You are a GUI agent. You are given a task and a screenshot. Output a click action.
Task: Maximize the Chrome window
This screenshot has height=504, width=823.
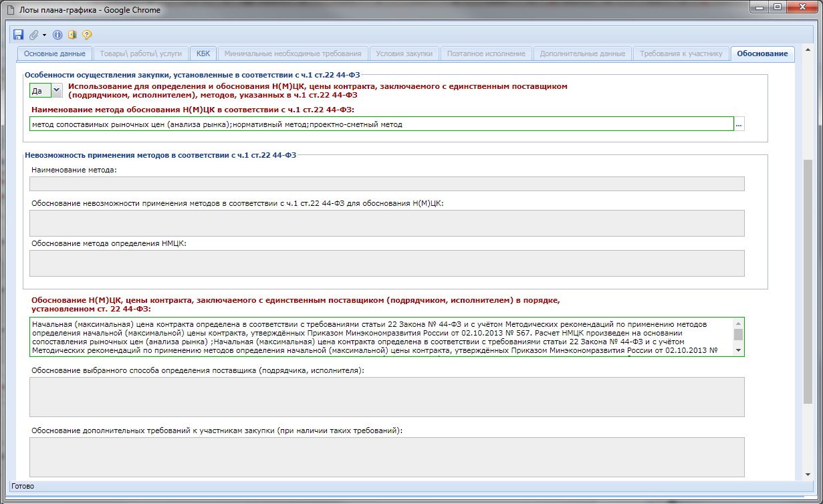coord(776,7)
